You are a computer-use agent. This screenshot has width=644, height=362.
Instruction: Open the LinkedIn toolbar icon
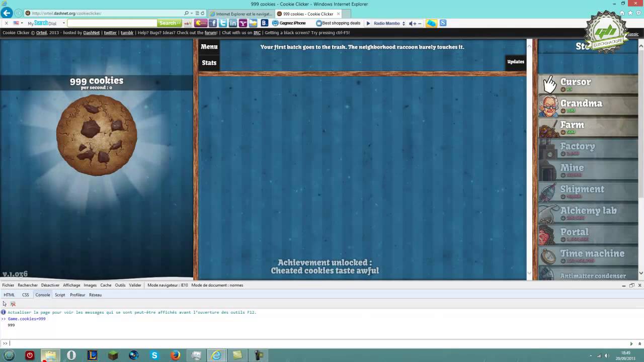click(x=233, y=23)
